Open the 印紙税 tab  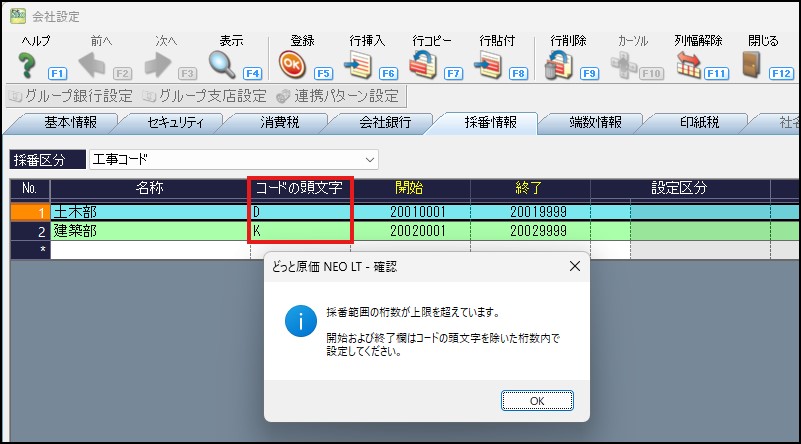(700, 123)
